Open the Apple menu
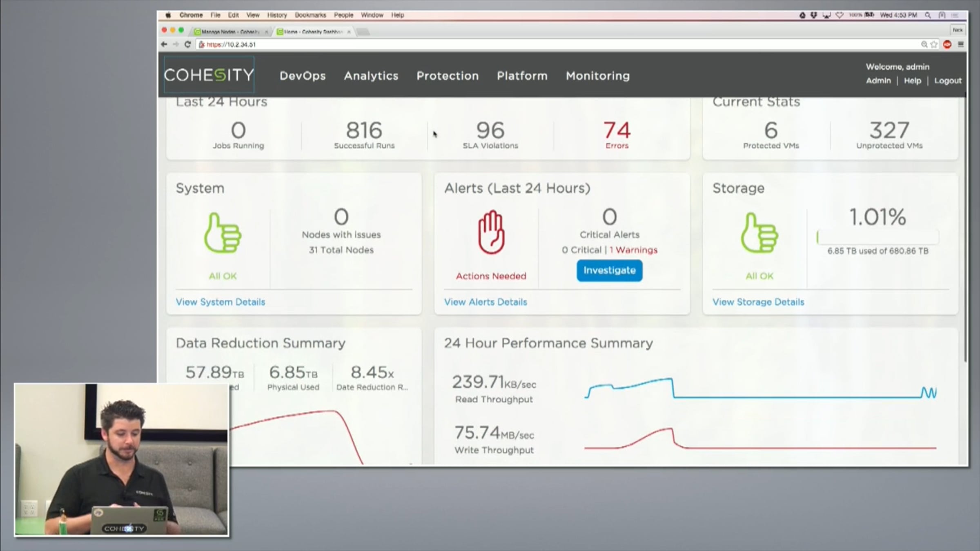 coord(168,15)
